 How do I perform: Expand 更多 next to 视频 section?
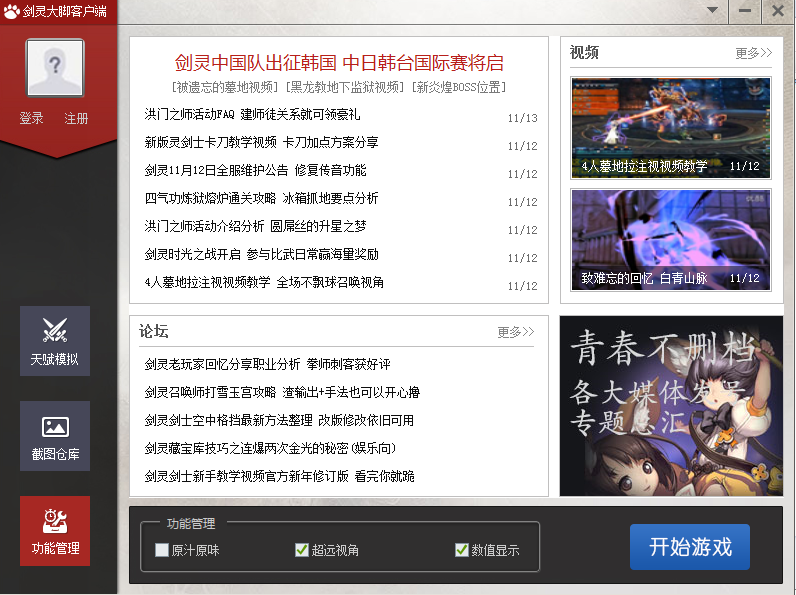pyautogui.click(x=753, y=53)
